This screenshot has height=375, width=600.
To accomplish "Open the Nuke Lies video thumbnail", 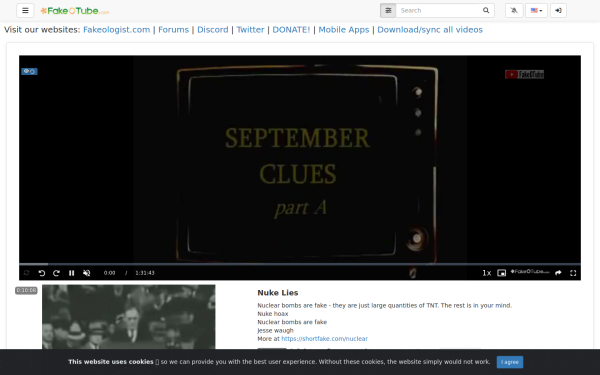I will [129, 317].
